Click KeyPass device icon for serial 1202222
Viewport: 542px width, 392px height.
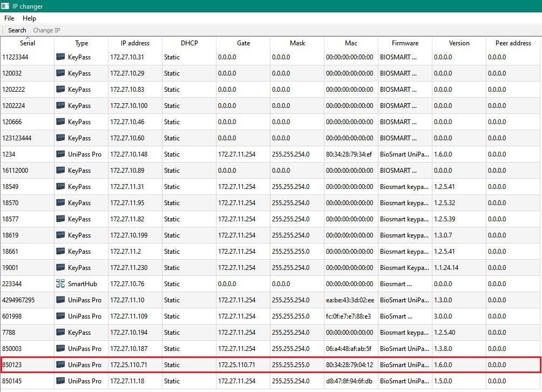coord(60,89)
